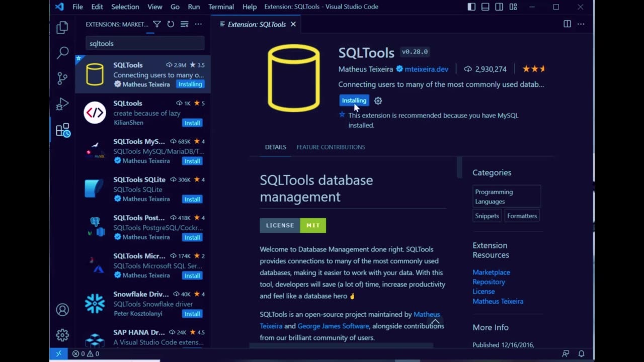Select the Snippets category tag

487,216
